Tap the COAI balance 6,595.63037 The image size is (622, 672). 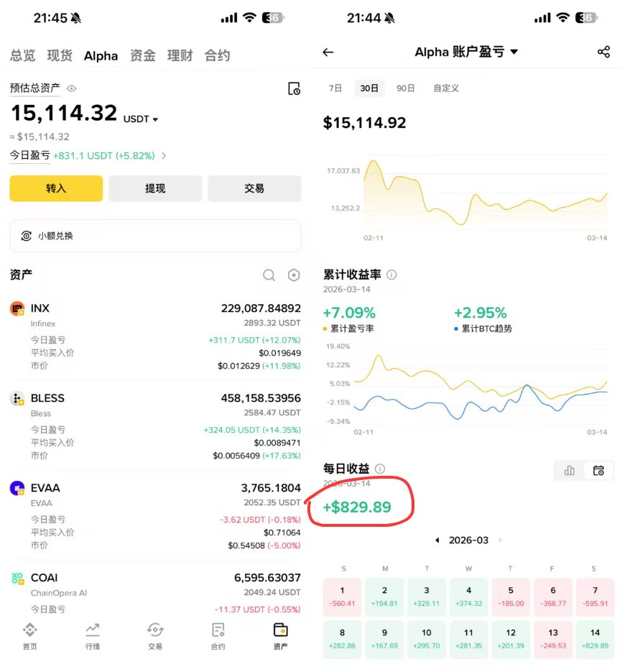point(267,578)
